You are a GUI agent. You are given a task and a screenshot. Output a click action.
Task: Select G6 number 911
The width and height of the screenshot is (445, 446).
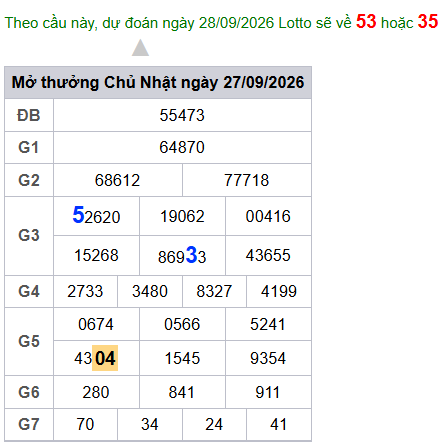pos(267,392)
